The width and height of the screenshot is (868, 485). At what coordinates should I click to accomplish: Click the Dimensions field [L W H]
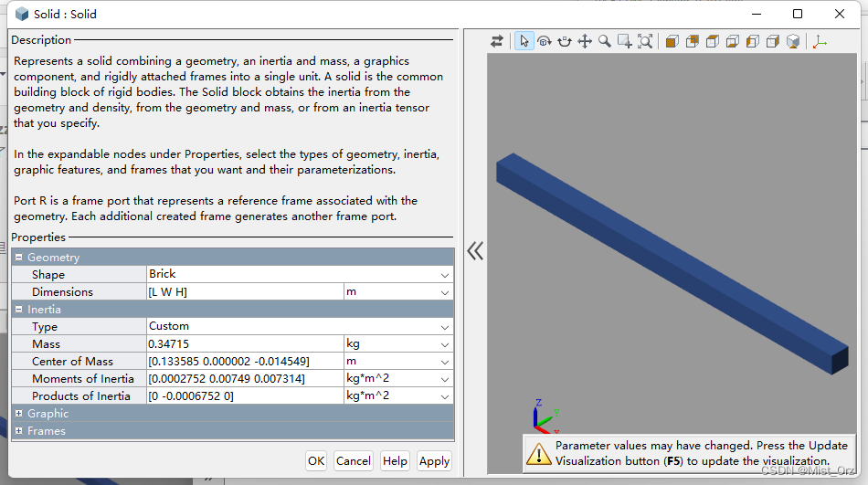(x=245, y=291)
